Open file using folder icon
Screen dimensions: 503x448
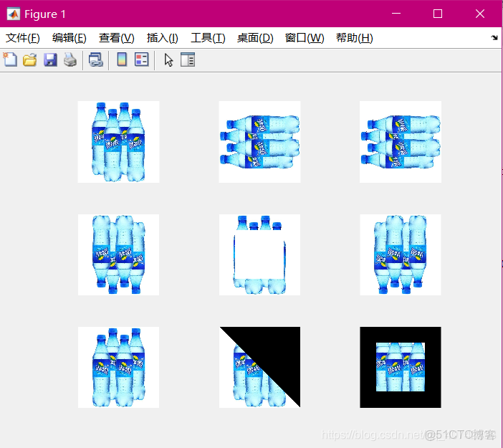click(x=30, y=59)
